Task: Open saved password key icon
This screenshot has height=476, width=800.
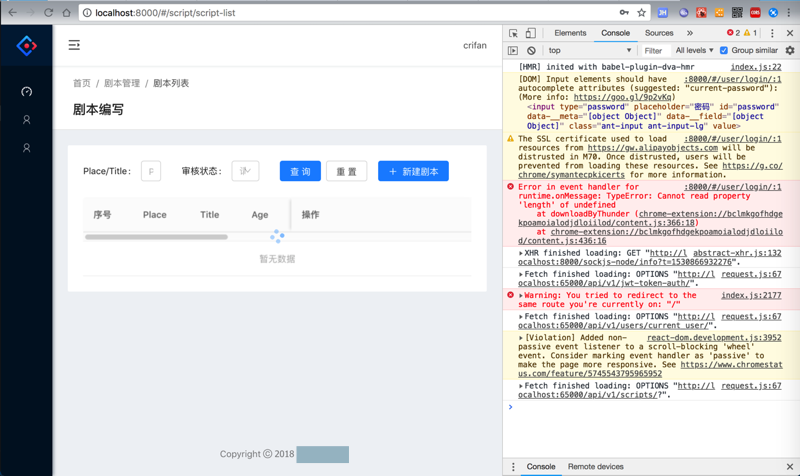Action: click(624, 13)
